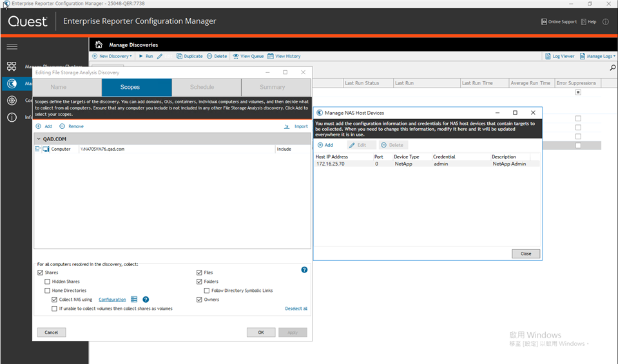The width and height of the screenshot is (618, 364).
Task: Open Online Support
Action: pyautogui.click(x=559, y=22)
